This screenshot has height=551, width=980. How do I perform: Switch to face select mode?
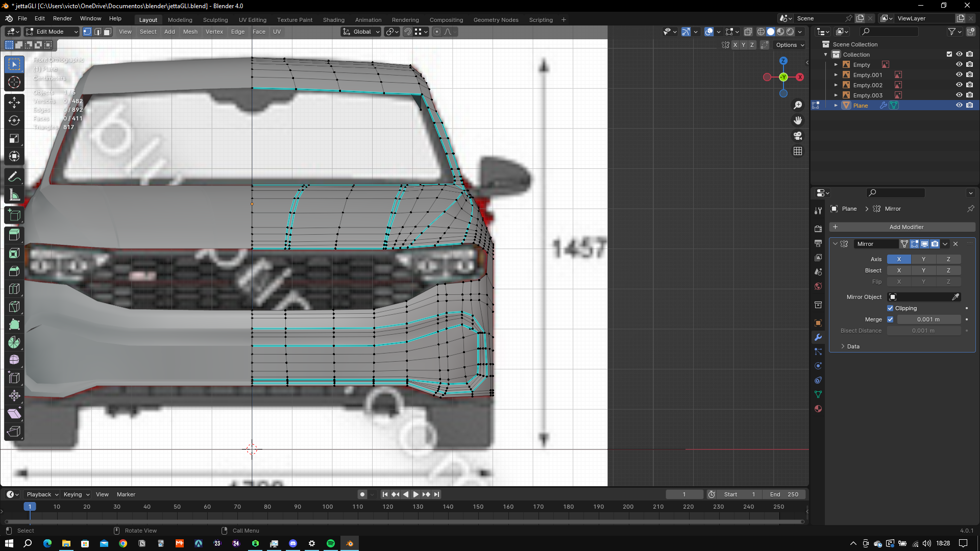coord(107,32)
